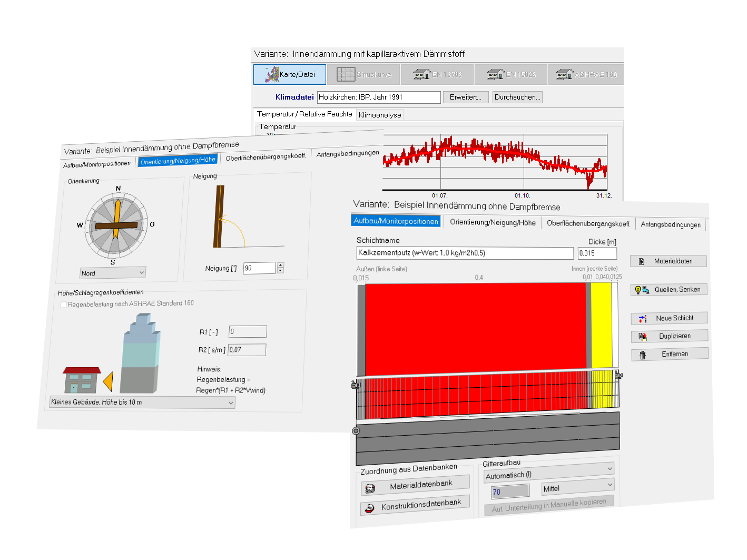Open the Mittel grid fineness dropdown
The height and width of the screenshot is (560, 747).
coord(610,484)
